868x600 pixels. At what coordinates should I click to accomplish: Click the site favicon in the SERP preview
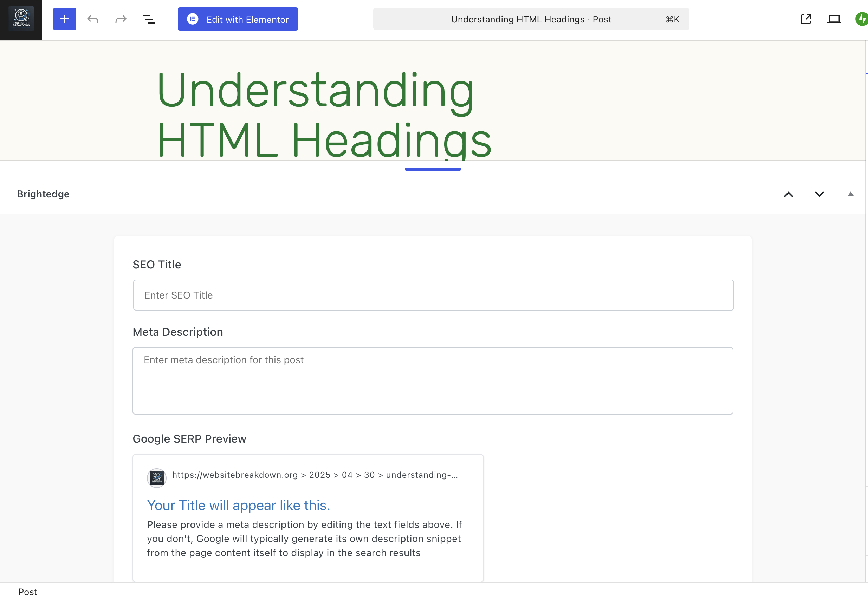156,478
